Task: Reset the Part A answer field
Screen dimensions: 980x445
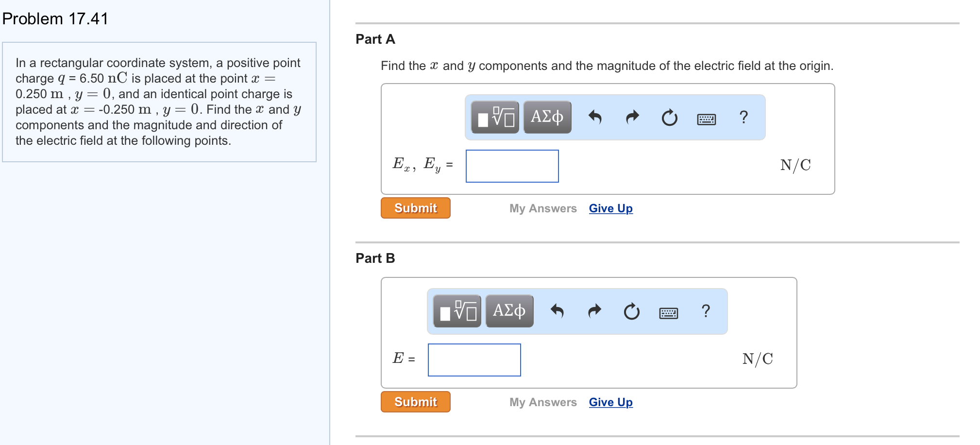Action: pos(669,117)
